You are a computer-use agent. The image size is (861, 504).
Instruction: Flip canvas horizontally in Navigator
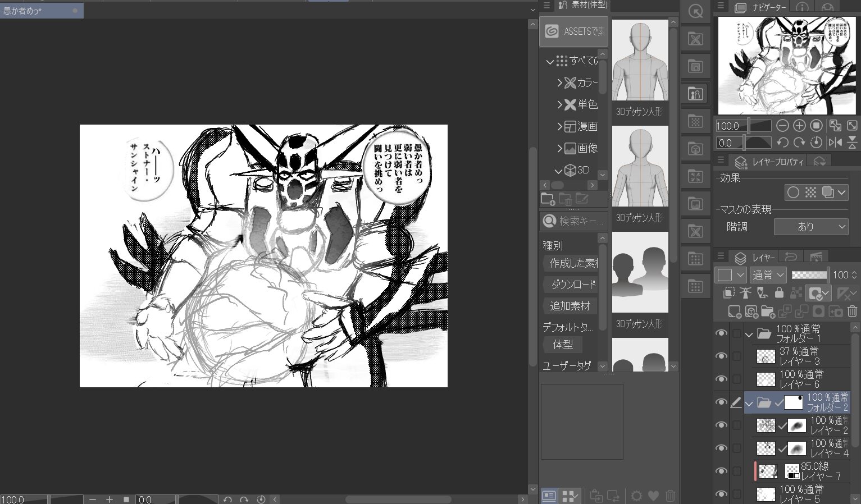point(835,143)
